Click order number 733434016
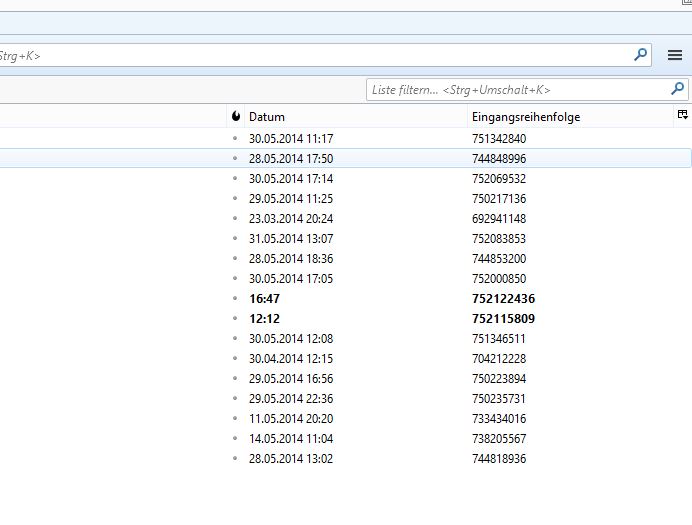Viewport: 692px width, 525px height. (499, 419)
